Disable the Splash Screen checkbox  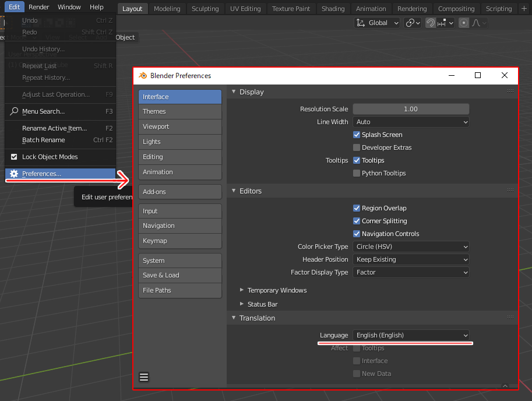click(357, 135)
